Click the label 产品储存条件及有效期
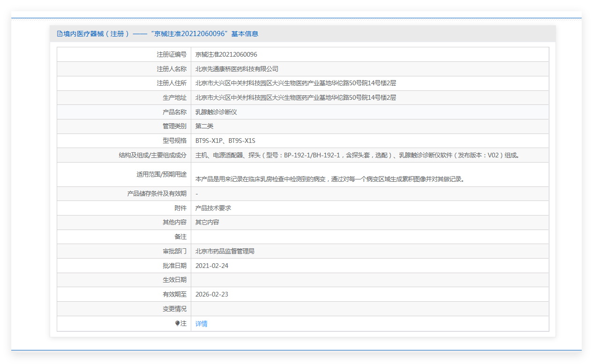 tap(157, 193)
